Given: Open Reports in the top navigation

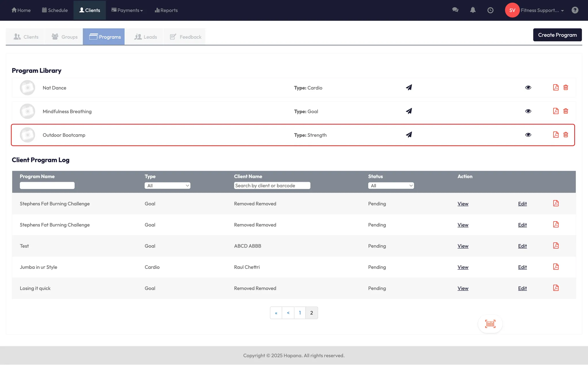Looking at the screenshot, I should 166,10.
